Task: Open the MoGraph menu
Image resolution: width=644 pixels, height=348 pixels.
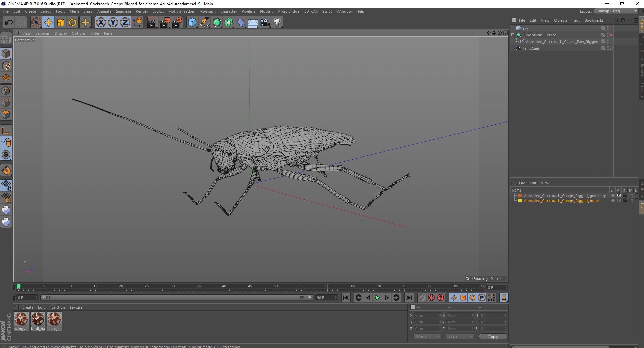Action: [207, 11]
